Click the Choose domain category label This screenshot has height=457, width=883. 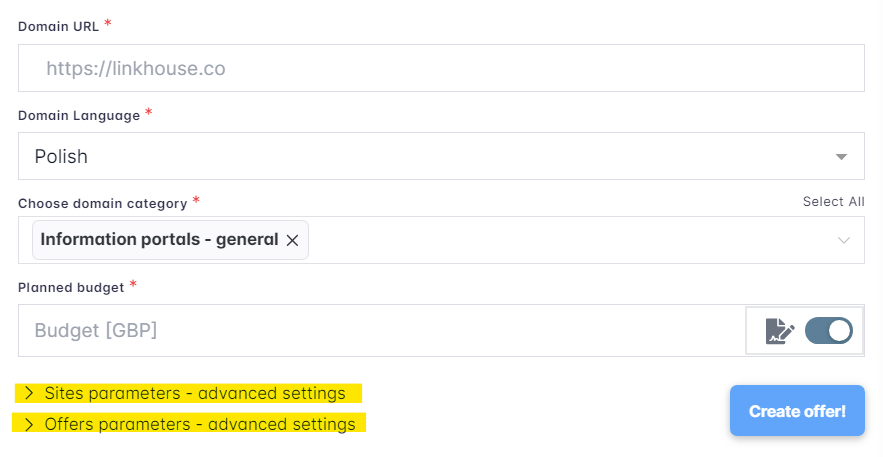coord(102,203)
